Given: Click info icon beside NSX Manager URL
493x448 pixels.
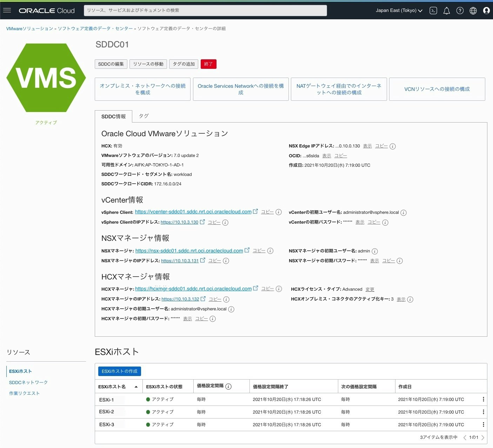Looking at the screenshot, I should [270, 251].
